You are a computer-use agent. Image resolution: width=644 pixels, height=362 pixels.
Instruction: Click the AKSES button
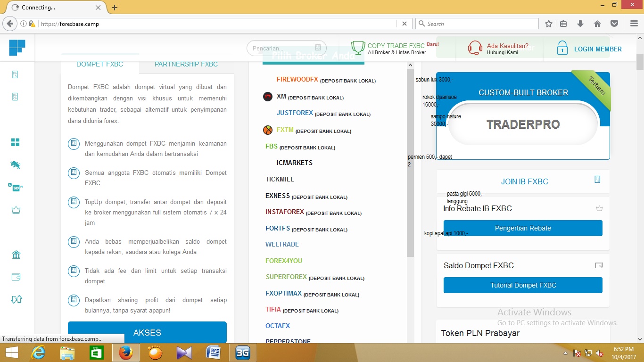(147, 332)
